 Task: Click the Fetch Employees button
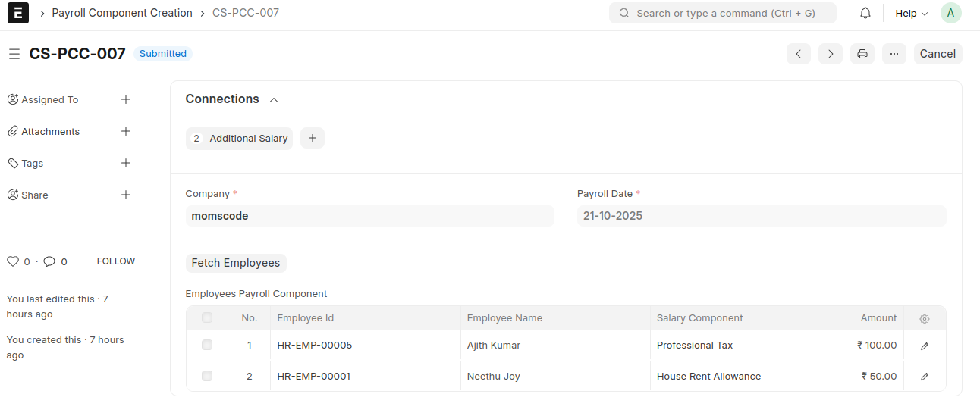[236, 263]
